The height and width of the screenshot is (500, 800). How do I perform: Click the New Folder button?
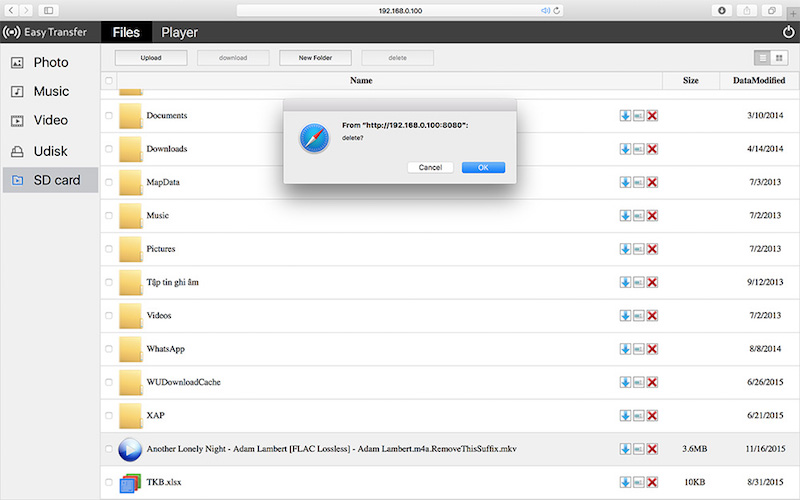coord(315,58)
